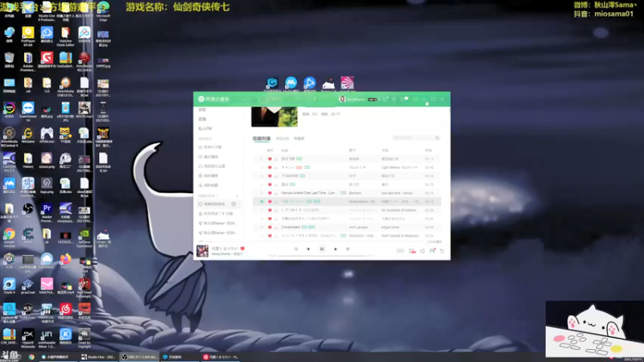Open the Firefox desktop shortcut
644x362 pixels.
pos(66,261)
